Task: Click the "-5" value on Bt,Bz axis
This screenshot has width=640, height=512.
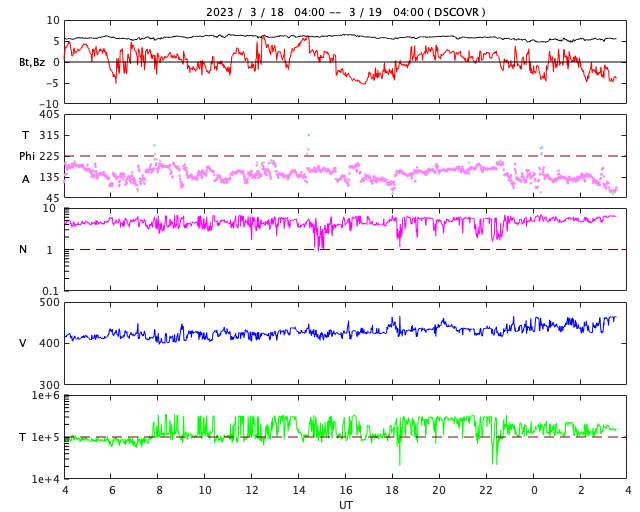Action: (x=53, y=83)
